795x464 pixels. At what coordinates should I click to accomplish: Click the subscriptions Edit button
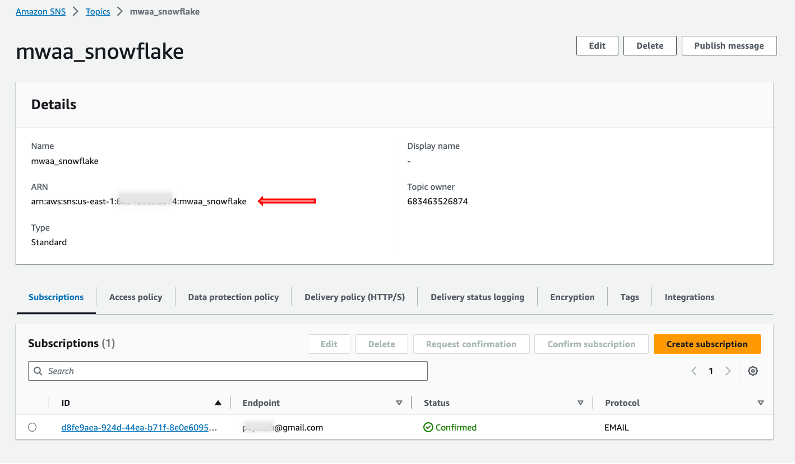pos(329,344)
